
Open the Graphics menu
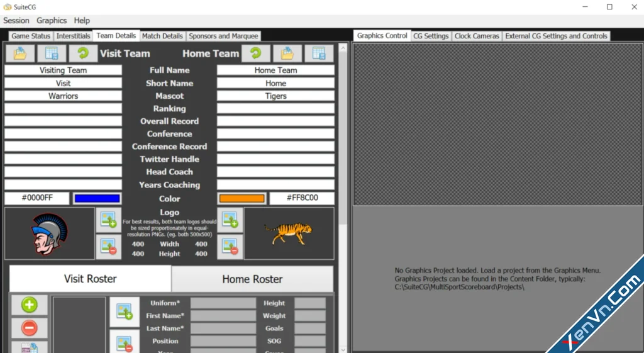52,21
